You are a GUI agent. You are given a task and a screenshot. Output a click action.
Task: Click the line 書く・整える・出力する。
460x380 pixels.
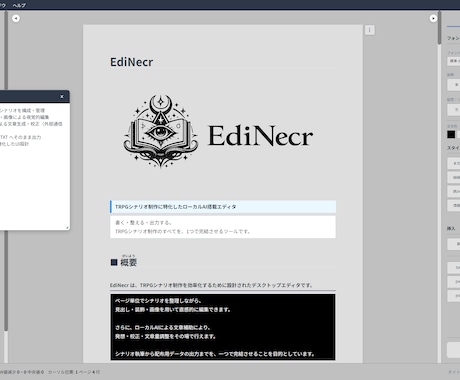144,223
